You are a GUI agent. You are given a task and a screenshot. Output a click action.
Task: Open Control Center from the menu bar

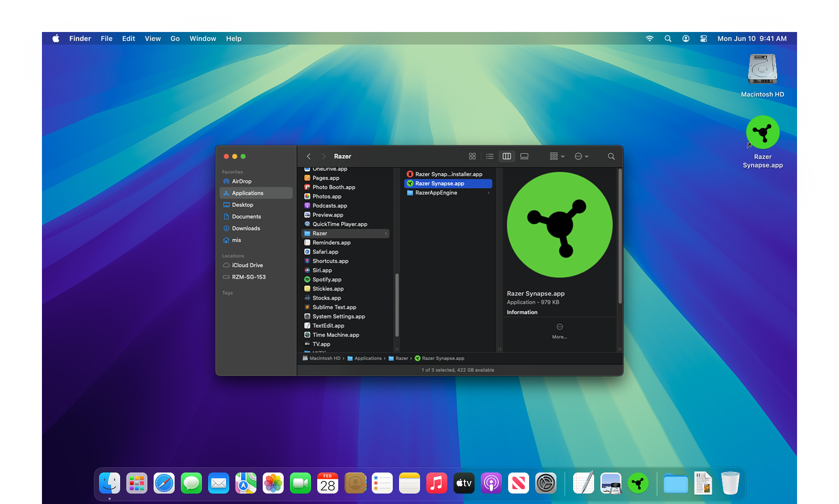tap(704, 38)
